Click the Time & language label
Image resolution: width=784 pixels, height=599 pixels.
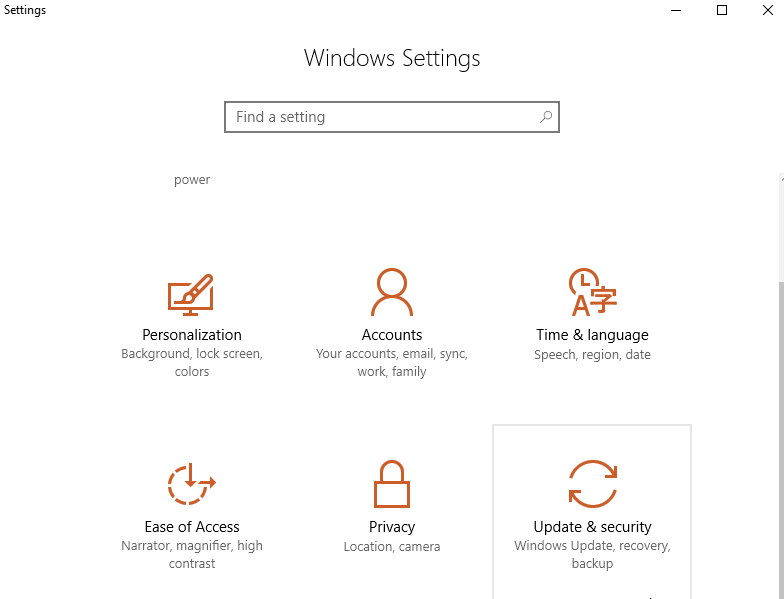tap(592, 335)
